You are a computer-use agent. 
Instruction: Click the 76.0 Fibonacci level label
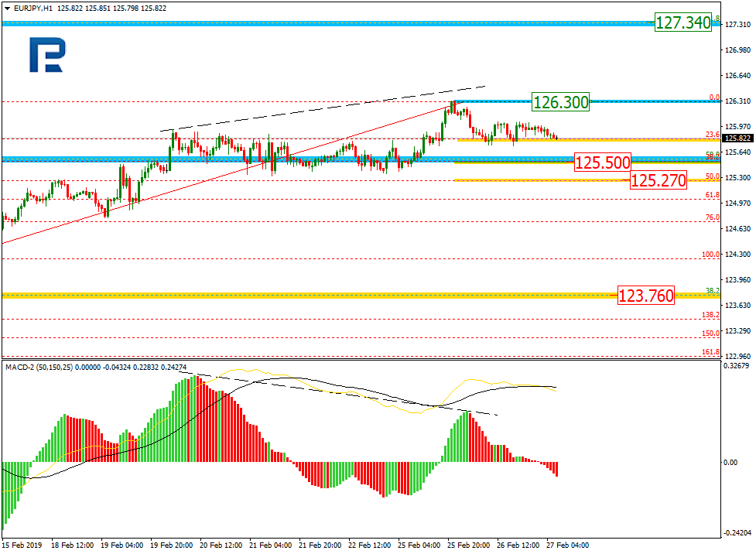coord(713,217)
